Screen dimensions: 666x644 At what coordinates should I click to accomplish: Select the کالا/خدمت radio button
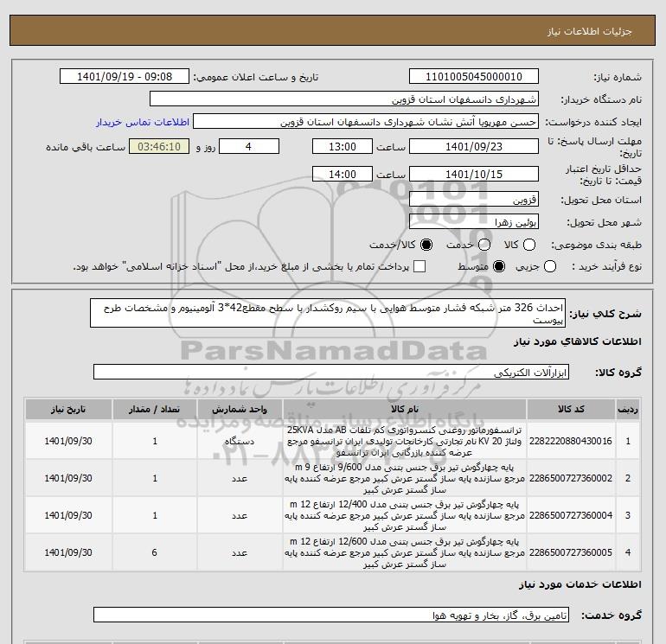[x=426, y=245]
